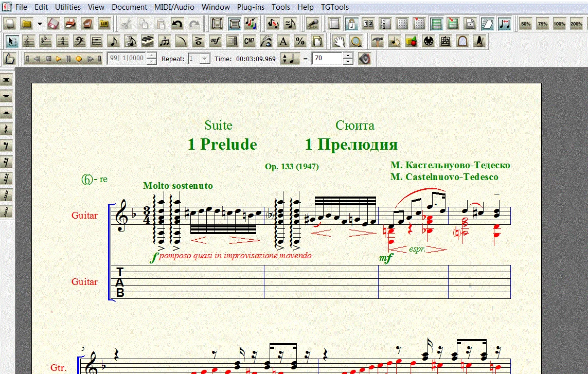The height and width of the screenshot is (374, 588).
Task: Select the Resize percent tool
Action: 300,41
